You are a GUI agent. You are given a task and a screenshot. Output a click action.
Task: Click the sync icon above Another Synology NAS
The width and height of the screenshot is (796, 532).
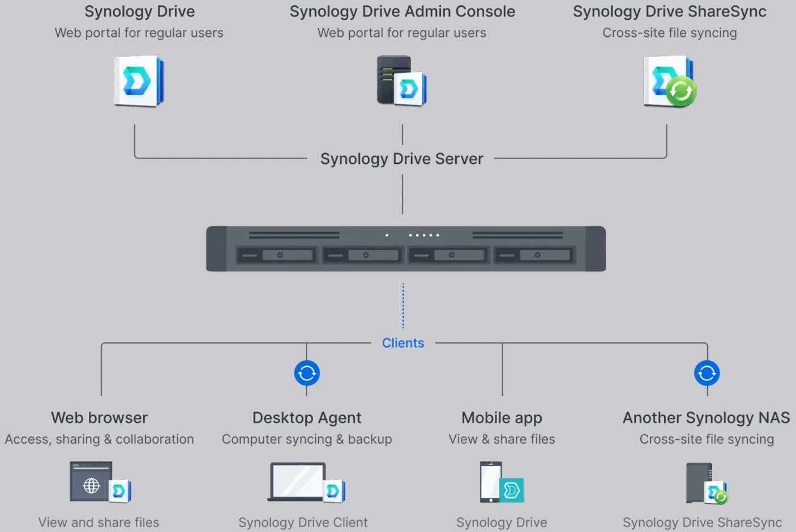coord(706,372)
